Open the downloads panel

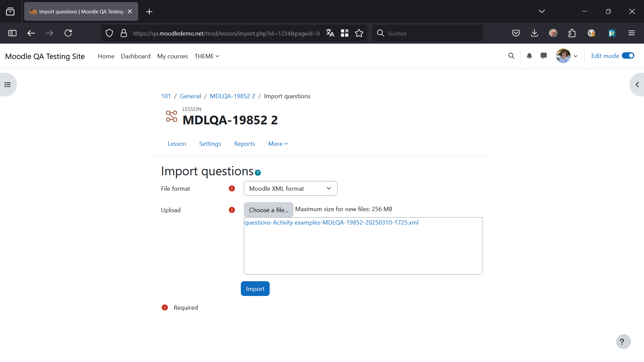(x=535, y=33)
